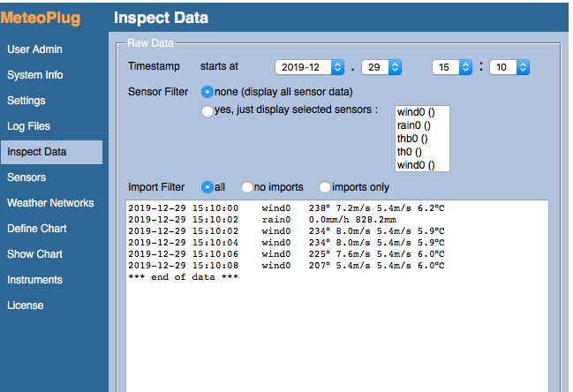
Task: Choose 'imports only' radio button
Action: click(325, 187)
